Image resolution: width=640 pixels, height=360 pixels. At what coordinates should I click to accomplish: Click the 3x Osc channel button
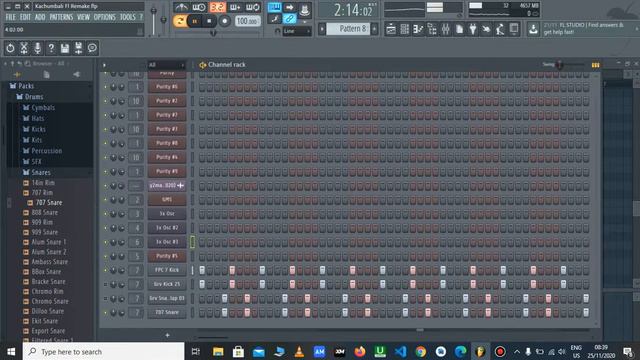click(167, 214)
